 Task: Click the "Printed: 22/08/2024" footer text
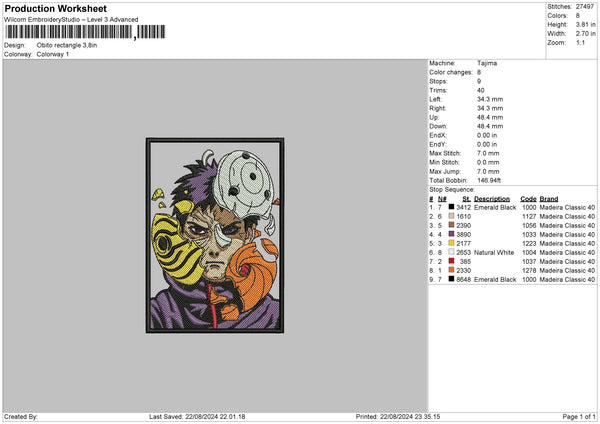point(398,416)
